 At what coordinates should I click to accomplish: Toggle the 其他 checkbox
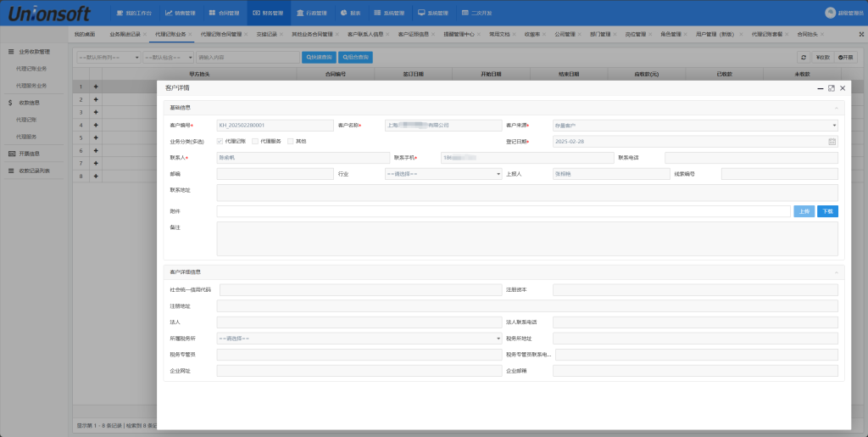(290, 141)
